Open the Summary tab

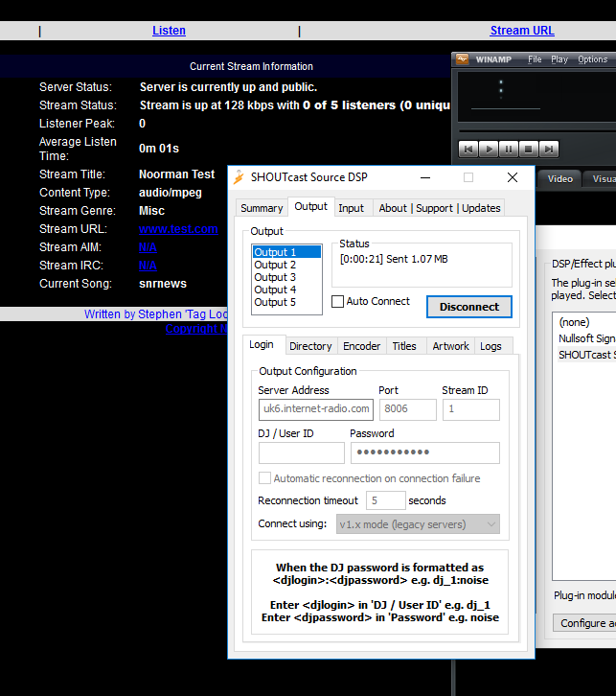(262, 208)
